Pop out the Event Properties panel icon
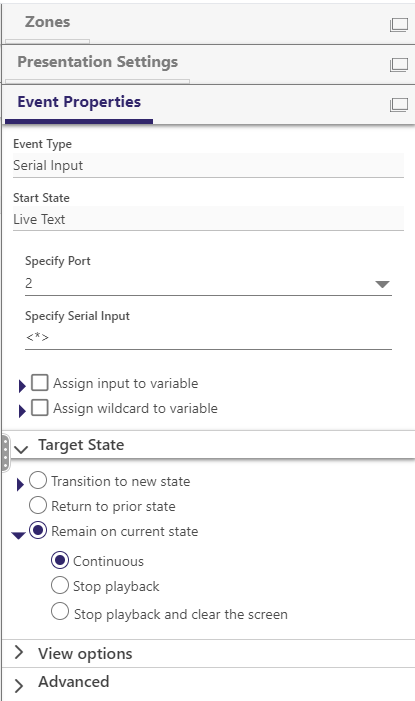Viewport: 415px width, 701px height. tap(398, 105)
